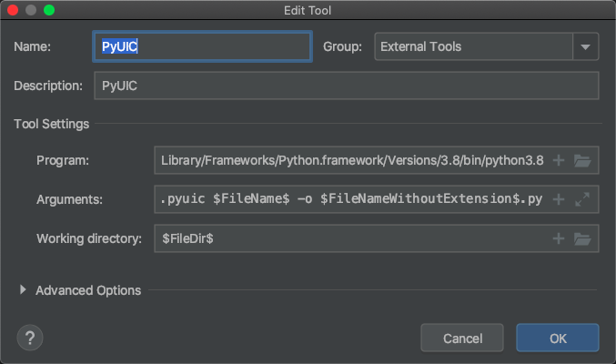
Task: Close the Edit Tool dialog window
Action: (13, 9)
